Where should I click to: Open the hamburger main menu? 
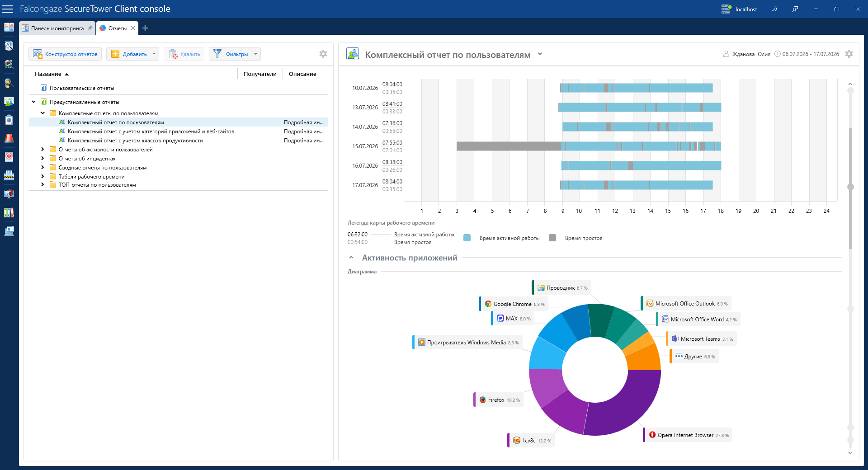click(x=8, y=9)
